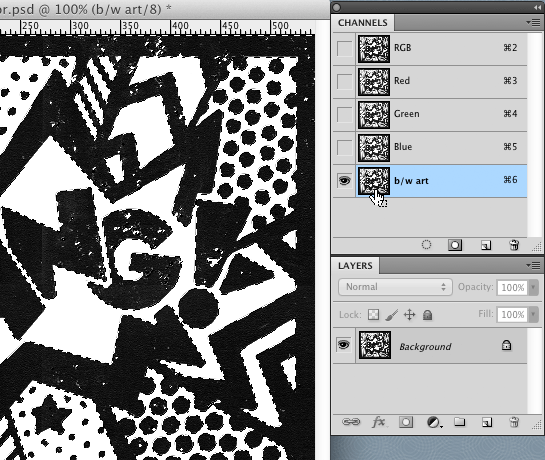
Task: Click RGB channel thumbnail
Action: point(374,49)
